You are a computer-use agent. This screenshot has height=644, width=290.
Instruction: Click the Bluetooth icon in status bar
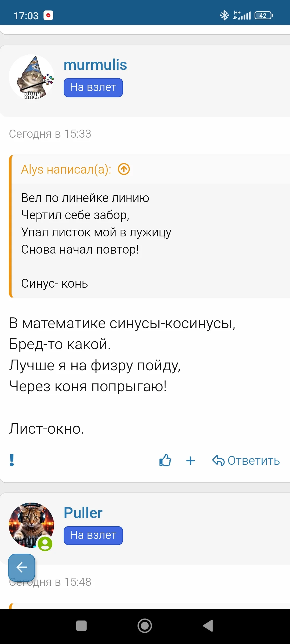pos(224,15)
